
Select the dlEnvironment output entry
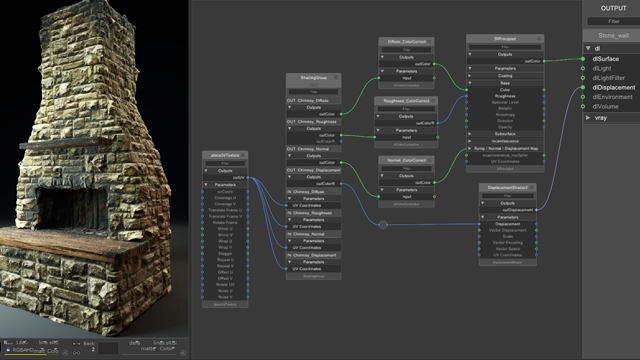612,97
